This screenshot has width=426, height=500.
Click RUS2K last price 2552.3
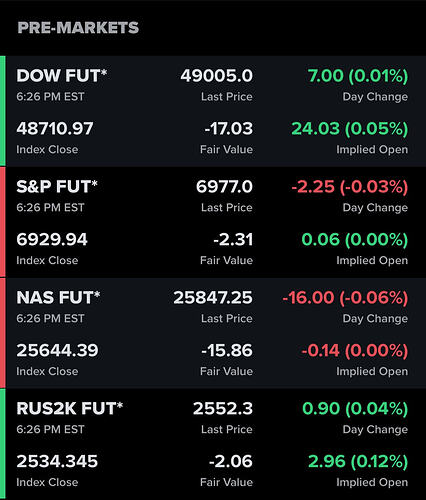click(x=223, y=409)
